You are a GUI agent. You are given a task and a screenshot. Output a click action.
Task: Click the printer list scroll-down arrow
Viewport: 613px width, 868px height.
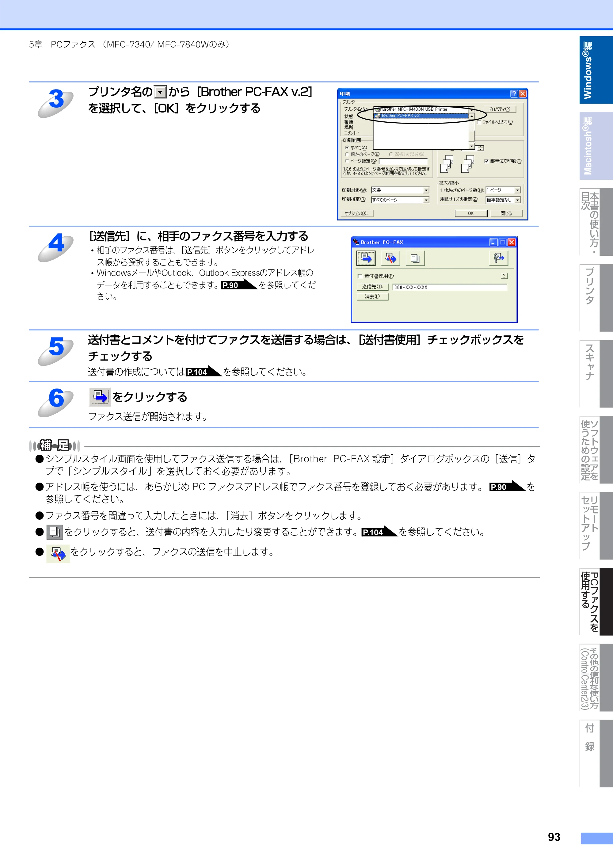[x=471, y=146]
